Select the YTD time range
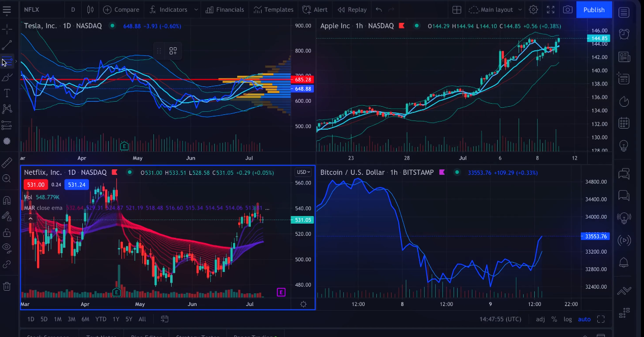Screen dimensions: 644x337 click(101, 319)
